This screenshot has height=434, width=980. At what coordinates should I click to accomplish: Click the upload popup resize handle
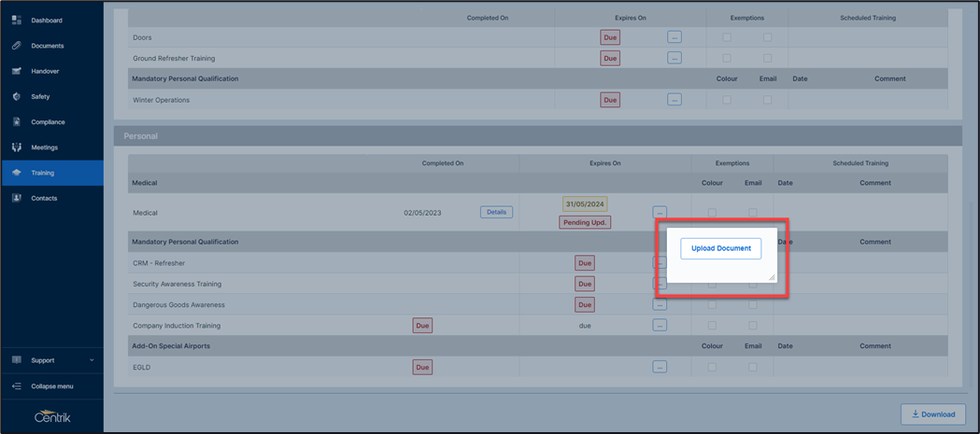[x=772, y=276]
